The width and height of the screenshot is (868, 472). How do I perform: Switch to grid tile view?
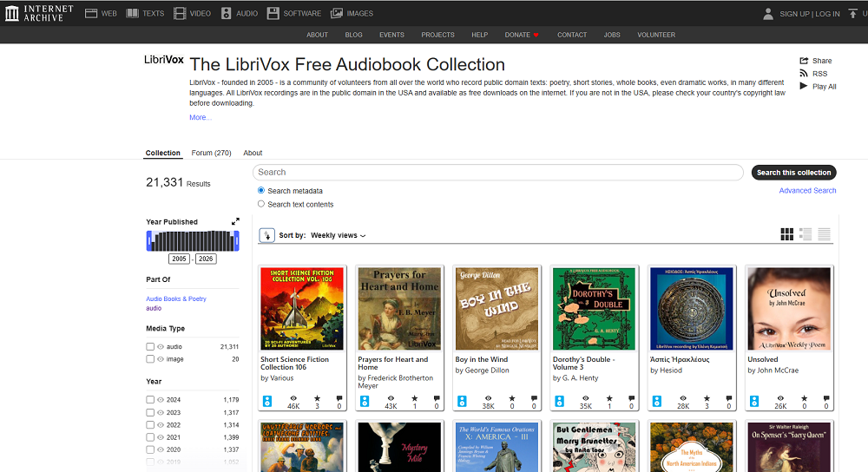tap(786, 234)
